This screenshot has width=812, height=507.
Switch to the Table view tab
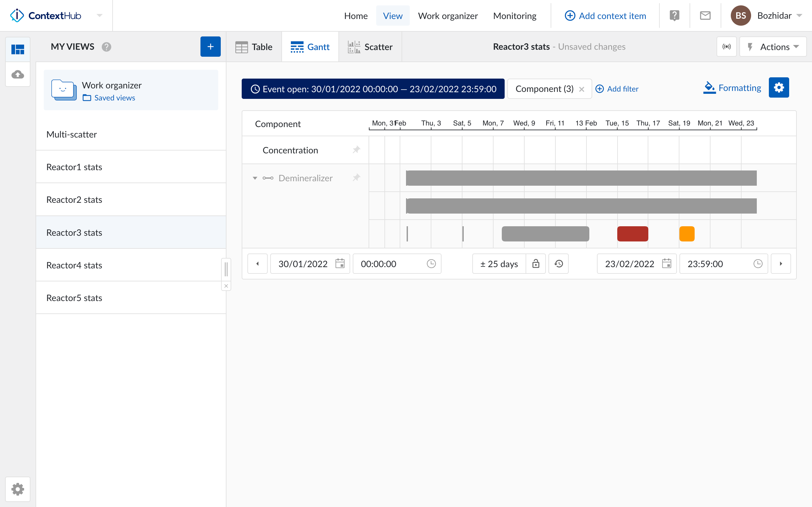(x=254, y=47)
